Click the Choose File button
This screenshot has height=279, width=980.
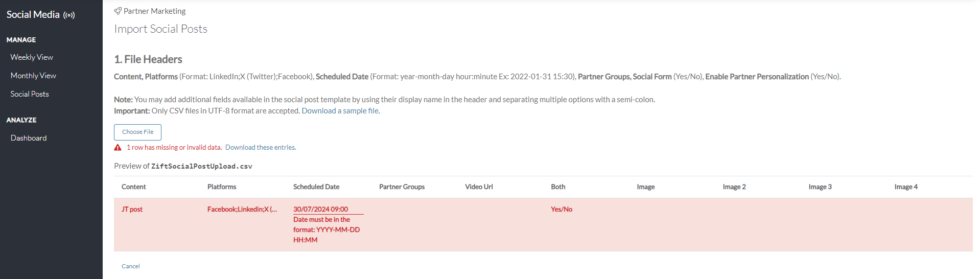[x=137, y=132]
